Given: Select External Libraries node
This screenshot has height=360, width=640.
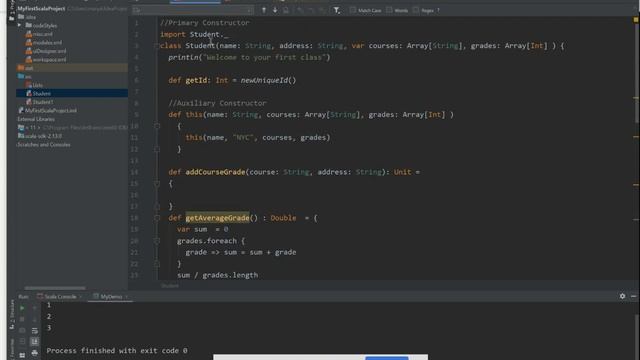Looking at the screenshot, I should [x=36, y=119].
